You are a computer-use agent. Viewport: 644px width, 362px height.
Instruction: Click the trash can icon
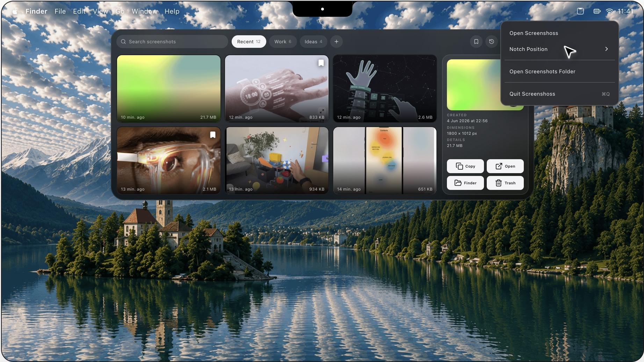(498, 183)
